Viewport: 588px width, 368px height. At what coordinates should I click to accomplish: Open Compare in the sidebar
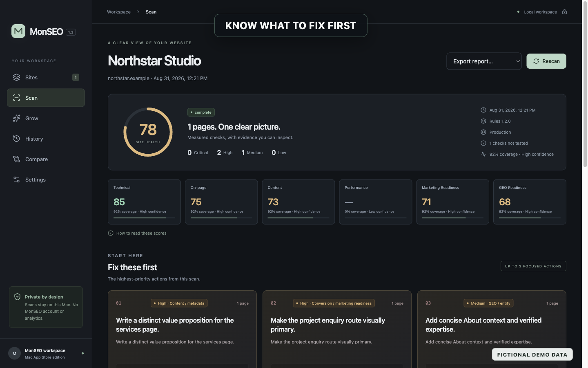coord(46,159)
